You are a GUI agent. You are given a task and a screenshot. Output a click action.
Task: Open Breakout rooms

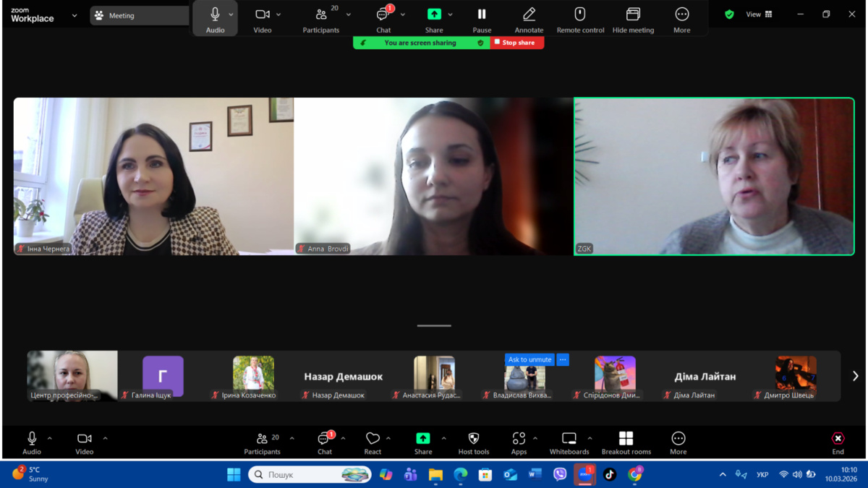click(626, 439)
